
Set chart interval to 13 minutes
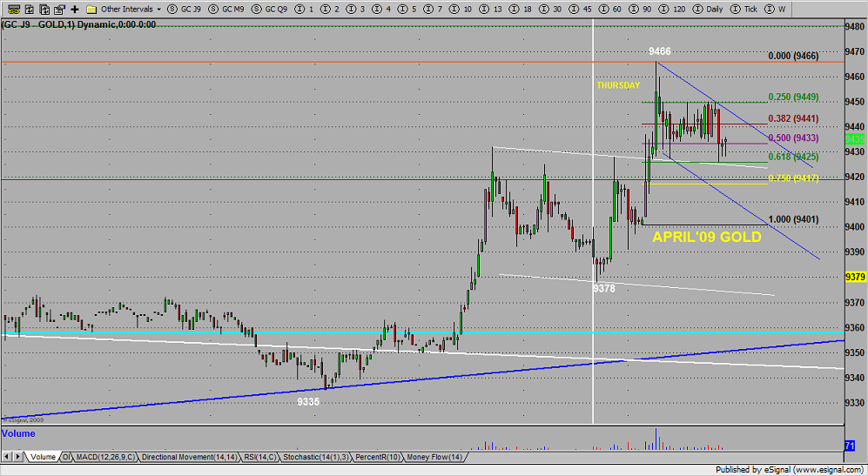pyautogui.click(x=492, y=10)
